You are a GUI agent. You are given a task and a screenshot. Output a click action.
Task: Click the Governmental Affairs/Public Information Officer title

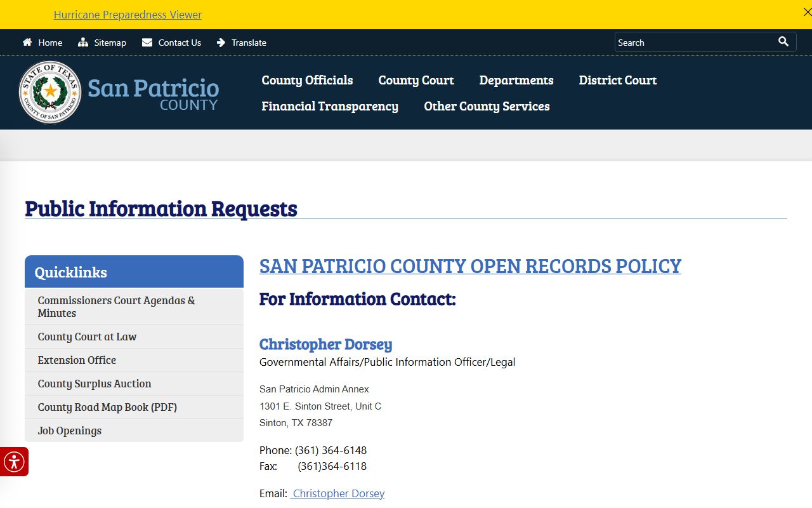pos(387,362)
